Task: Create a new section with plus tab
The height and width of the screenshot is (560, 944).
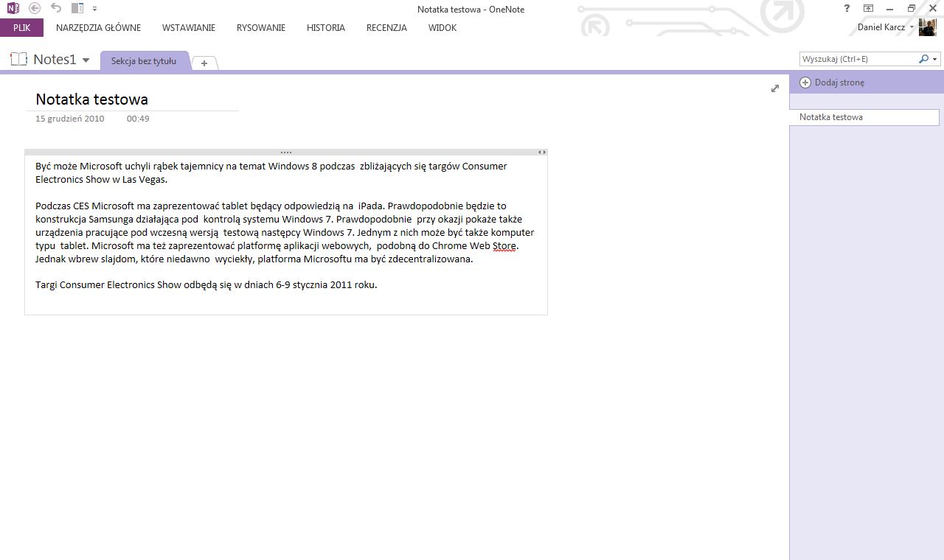Action: (204, 63)
